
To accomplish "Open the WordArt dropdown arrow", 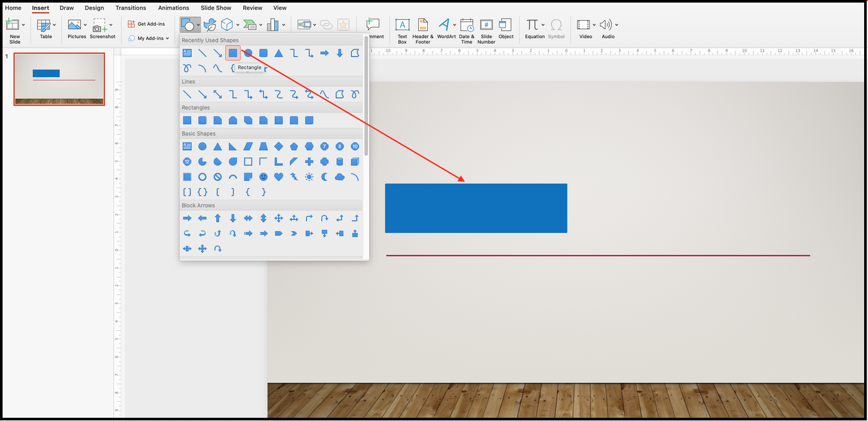I will [454, 25].
